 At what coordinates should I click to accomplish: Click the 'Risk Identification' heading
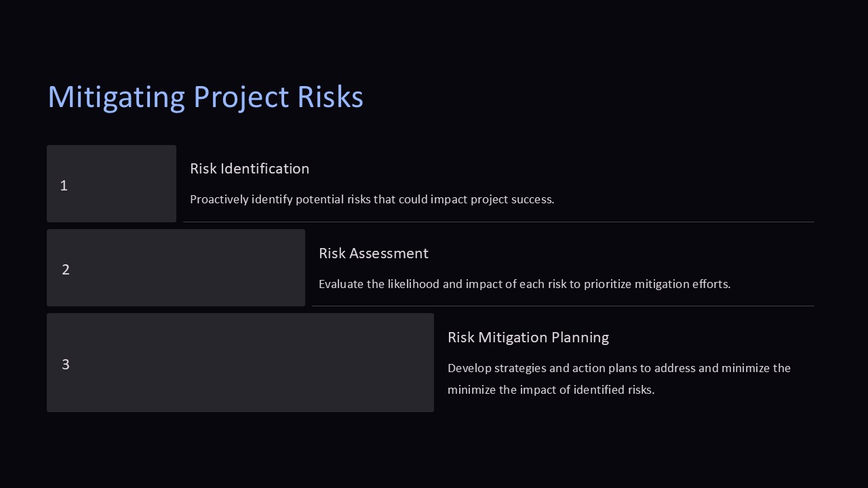[x=250, y=169]
